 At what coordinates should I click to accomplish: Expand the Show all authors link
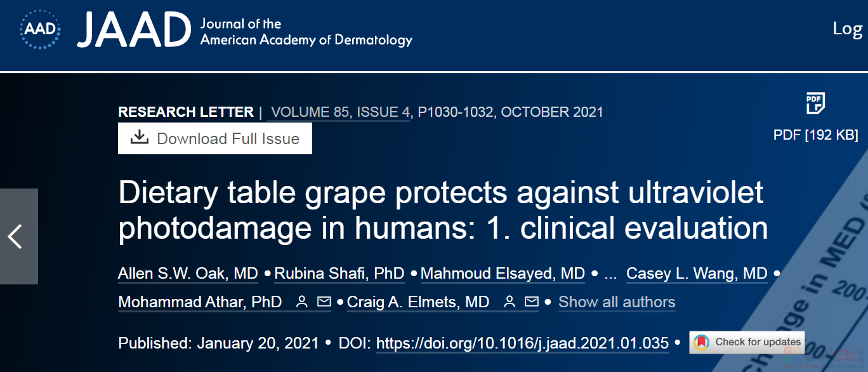617,302
